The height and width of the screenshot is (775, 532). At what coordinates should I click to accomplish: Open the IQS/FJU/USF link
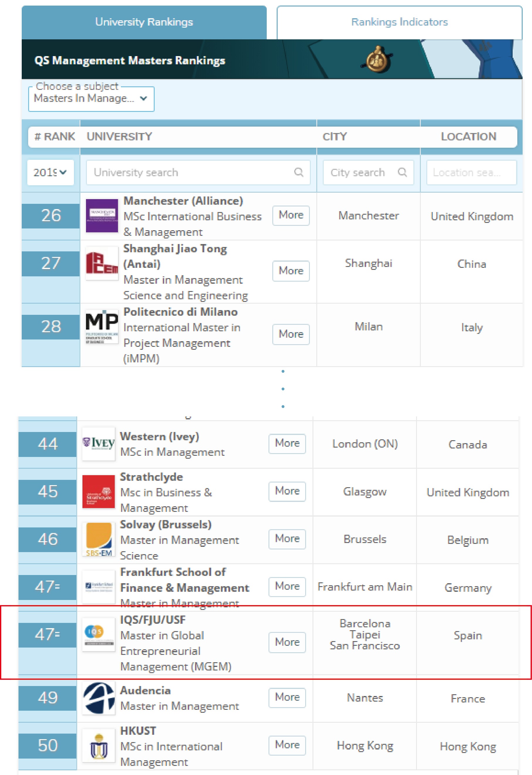click(x=153, y=620)
